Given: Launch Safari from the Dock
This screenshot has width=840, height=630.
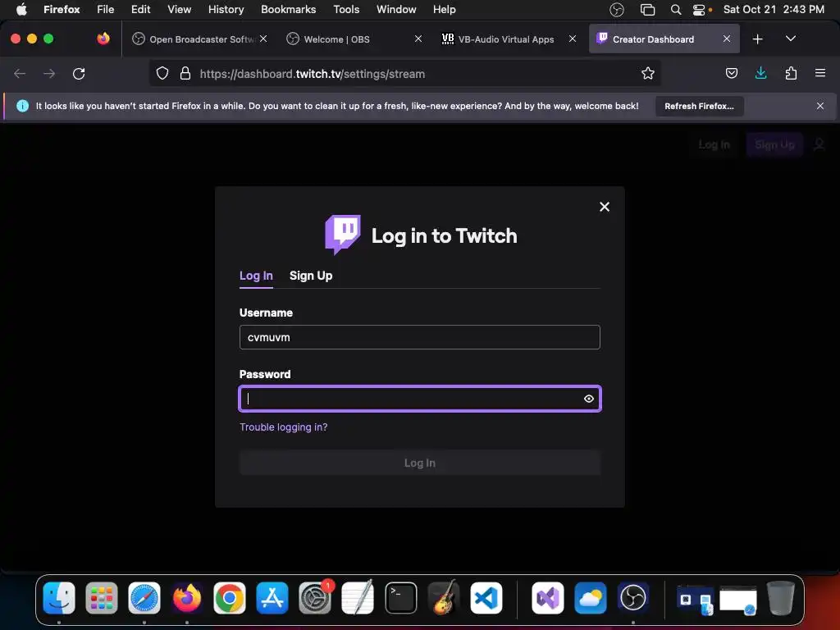Looking at the screenshot, I should tap(144, 597).
